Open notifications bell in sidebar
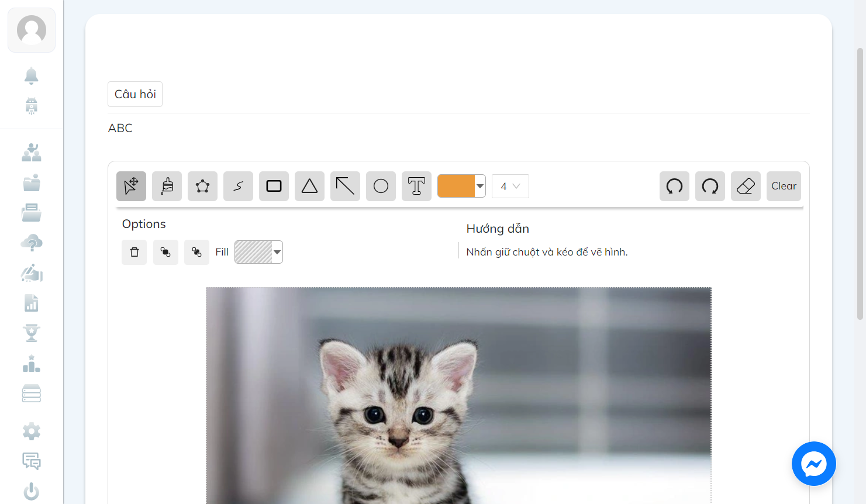The height and width of the screenshot is (504, 866). point(32,75)
